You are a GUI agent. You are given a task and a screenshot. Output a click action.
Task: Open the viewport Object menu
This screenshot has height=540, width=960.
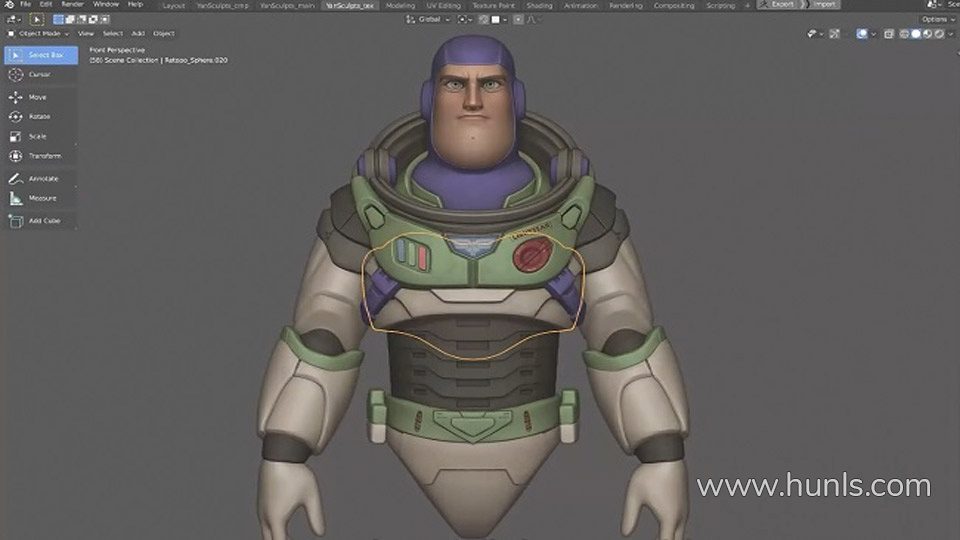(163, 34)
